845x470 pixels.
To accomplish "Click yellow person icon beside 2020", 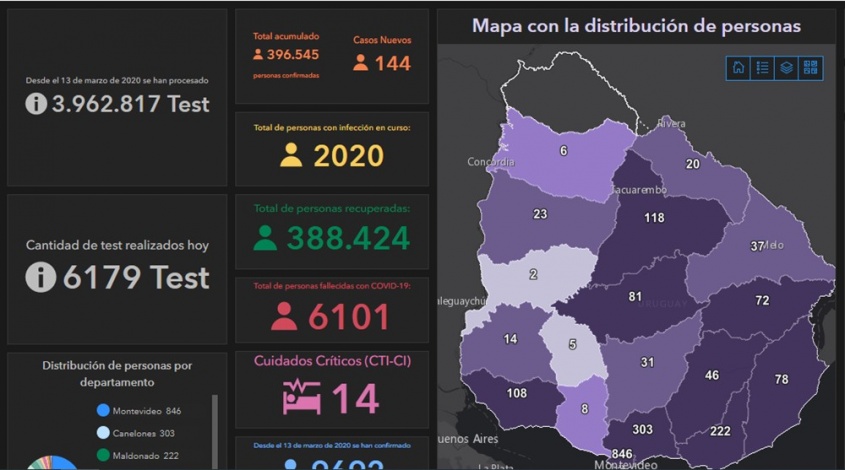I will pyautogui.click(x=291, y=155).
